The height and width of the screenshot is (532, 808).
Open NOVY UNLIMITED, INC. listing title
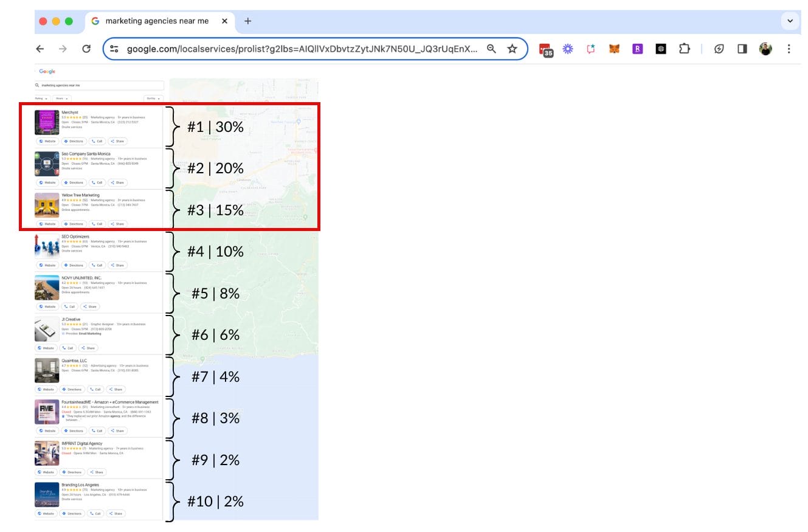[x=81, y=278]
